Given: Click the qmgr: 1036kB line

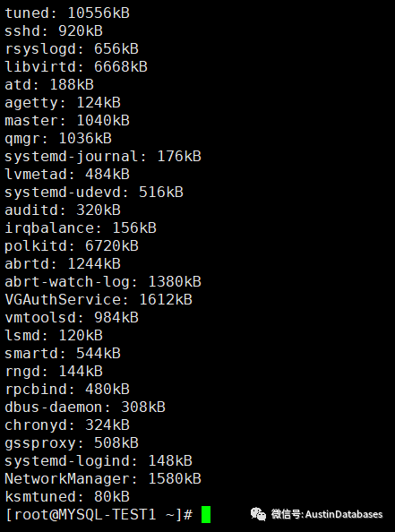Looking at the screenshot, I should click(x=58, y=139).
